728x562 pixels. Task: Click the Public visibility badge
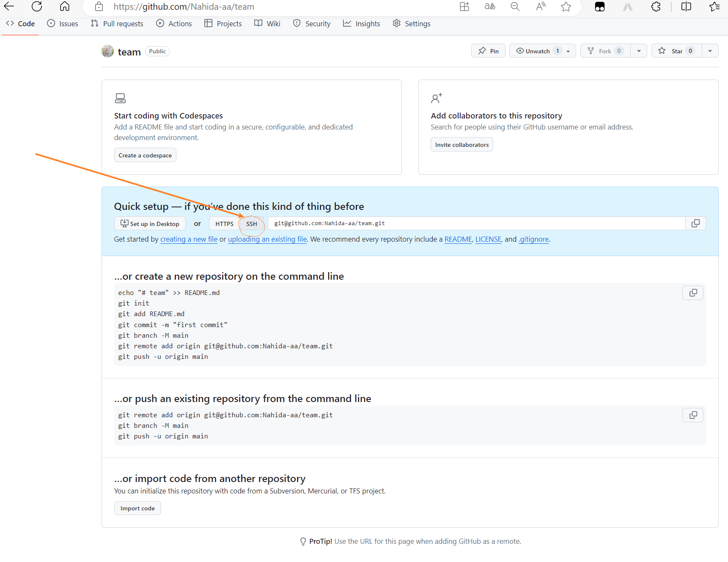[x=157, y=51]
